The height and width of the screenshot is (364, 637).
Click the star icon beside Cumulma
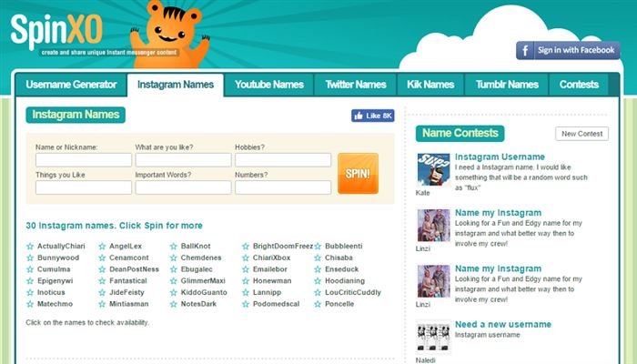tap(30, 269)
